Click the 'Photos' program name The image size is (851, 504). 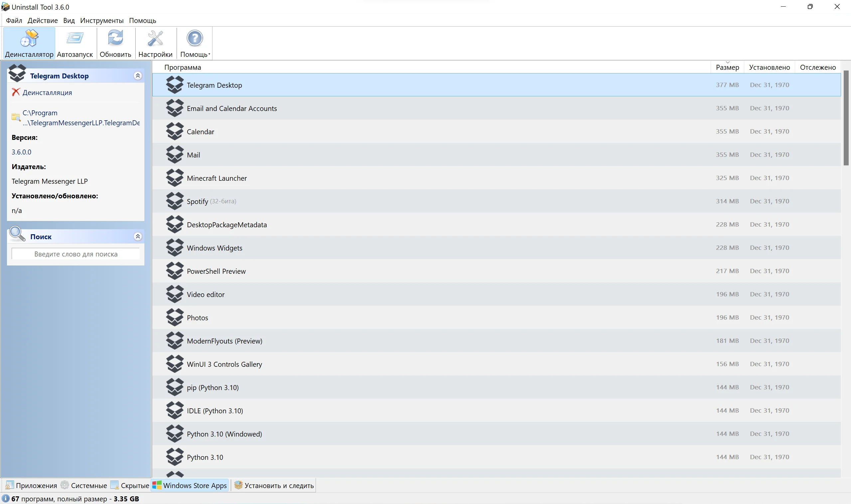197,318
